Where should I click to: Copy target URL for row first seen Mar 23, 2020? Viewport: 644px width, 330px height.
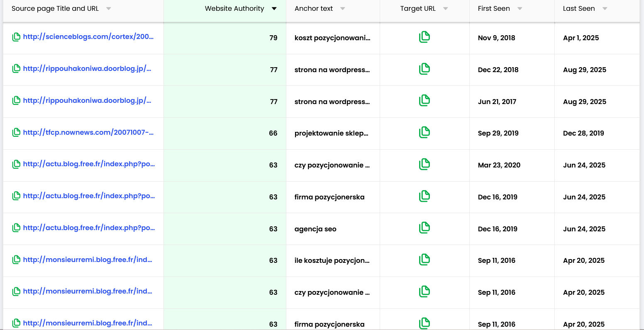pyautogui.click(x=424, y=164)
